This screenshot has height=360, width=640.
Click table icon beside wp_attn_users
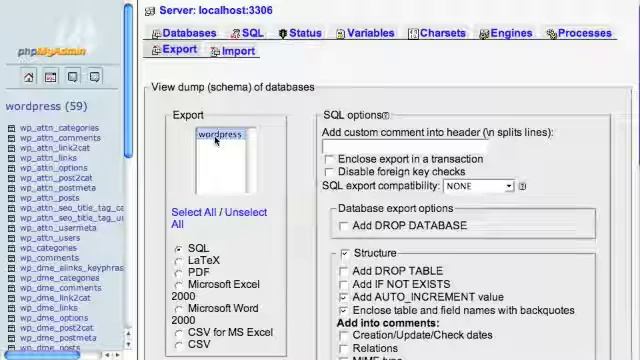tap(11, 238)
